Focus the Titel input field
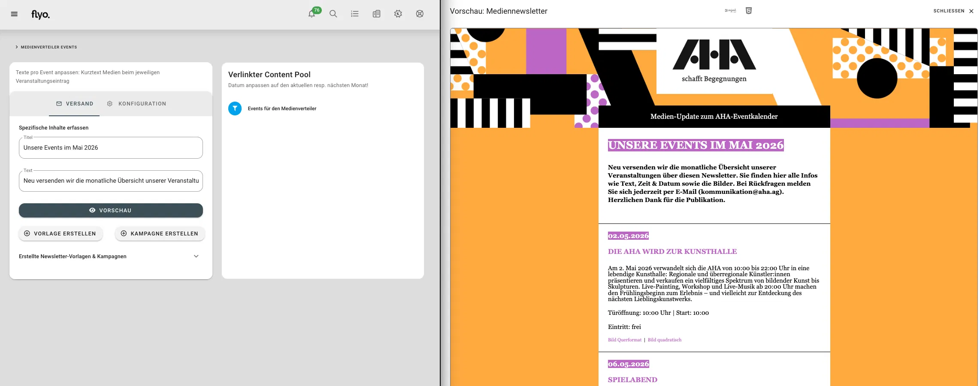The width and height of the screenshot is (980, 386). point(111,148)
